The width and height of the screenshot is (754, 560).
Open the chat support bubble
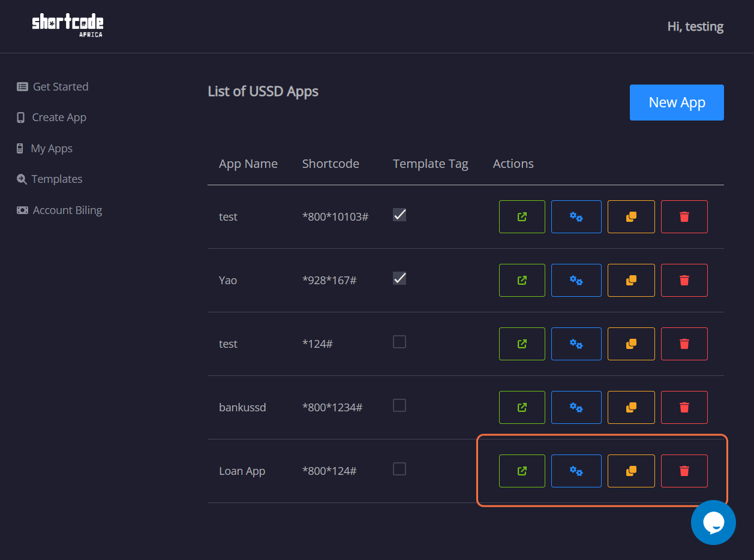713,522
